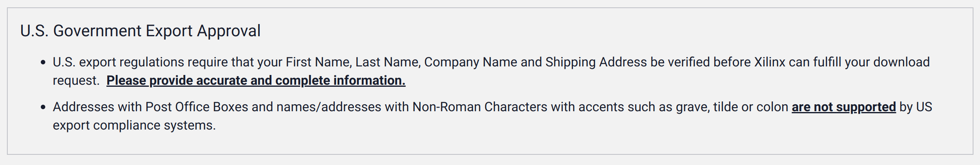
Task: Click the "Last Name" text
Action: (x=387, y=62)
